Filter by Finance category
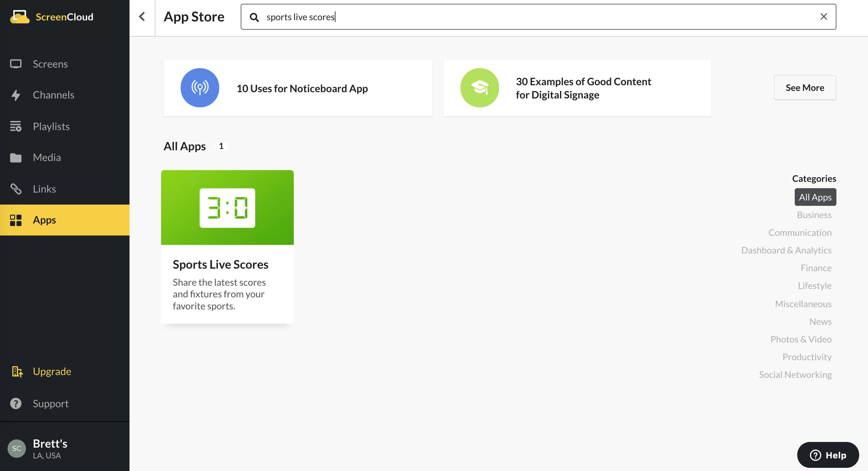 pyautogui.click(x=816, y=268)
